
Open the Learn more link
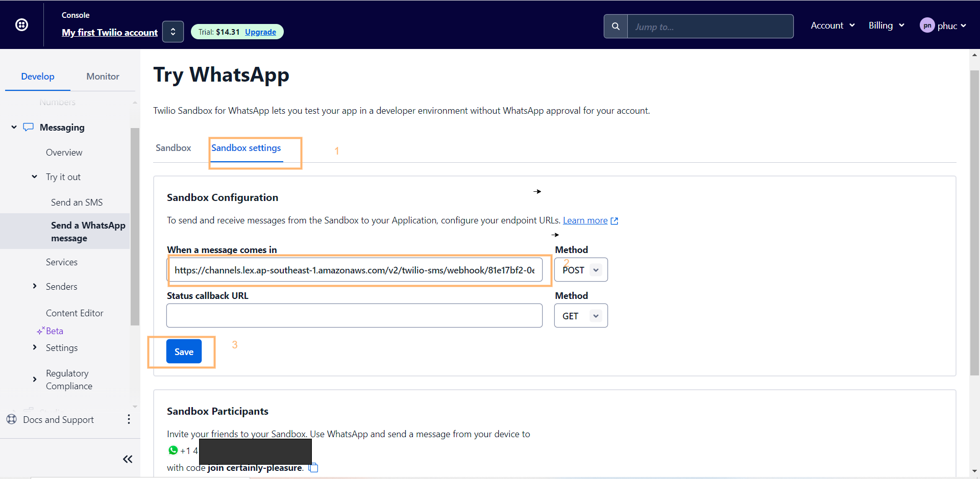point(585,220)
